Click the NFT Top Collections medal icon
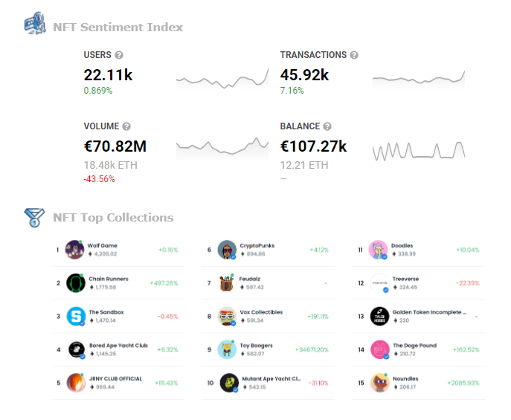This screenshot has height=420, width=511. pyautogui.click(x=34, y=218)
